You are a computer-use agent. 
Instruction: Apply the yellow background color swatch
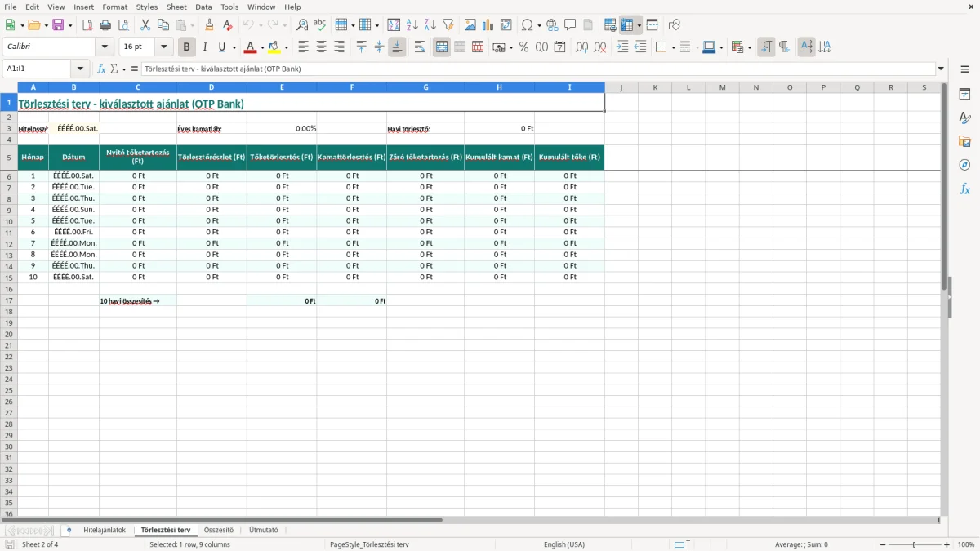[x=275, y=47]
